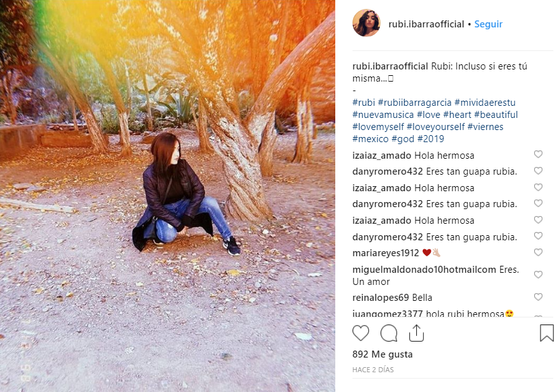Open rubi.ibarraofficial username in the header
This screenshot has width=559, height=392.
[426, 24]
